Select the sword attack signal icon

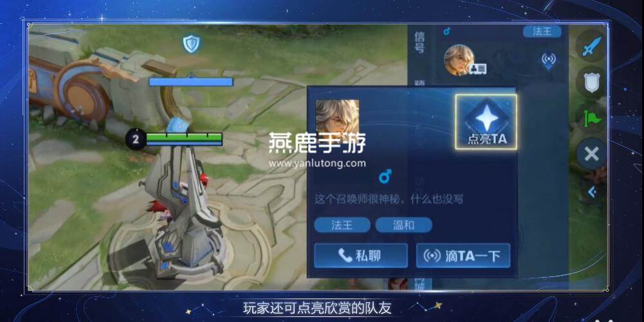point(591,46)
